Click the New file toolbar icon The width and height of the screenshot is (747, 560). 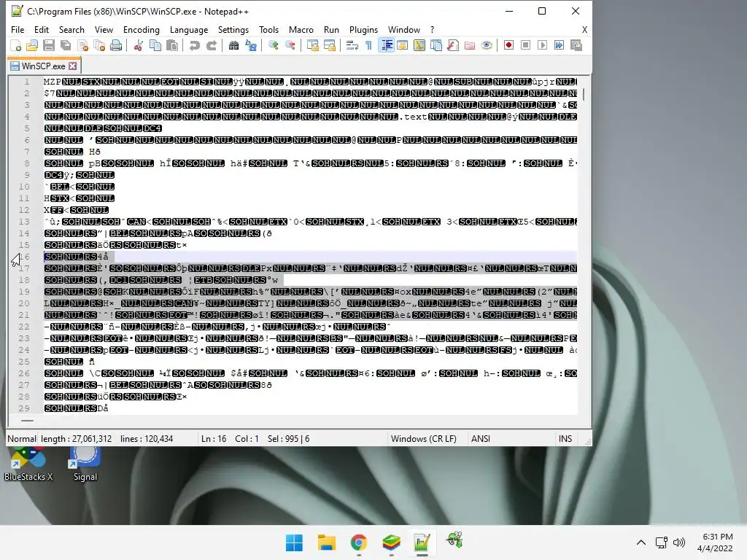(x=16, y=46)
